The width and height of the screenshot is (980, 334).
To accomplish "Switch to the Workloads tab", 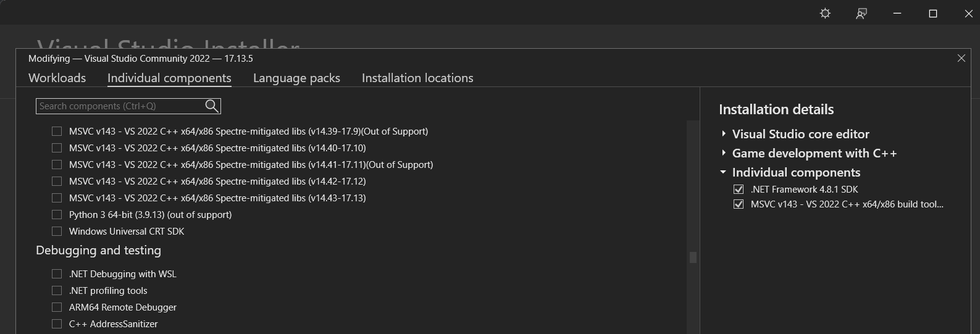I will (57, 78).
